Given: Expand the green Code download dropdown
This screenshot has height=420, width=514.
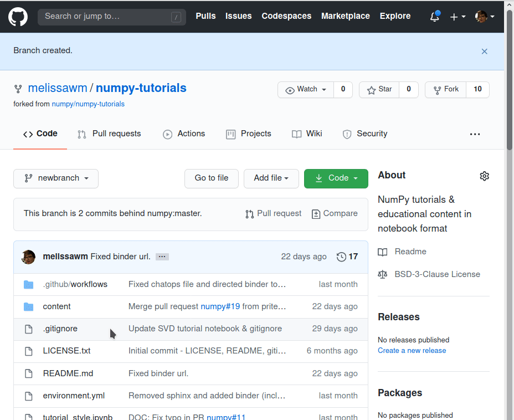Looking at the screenshot, I should coord(336,178).
